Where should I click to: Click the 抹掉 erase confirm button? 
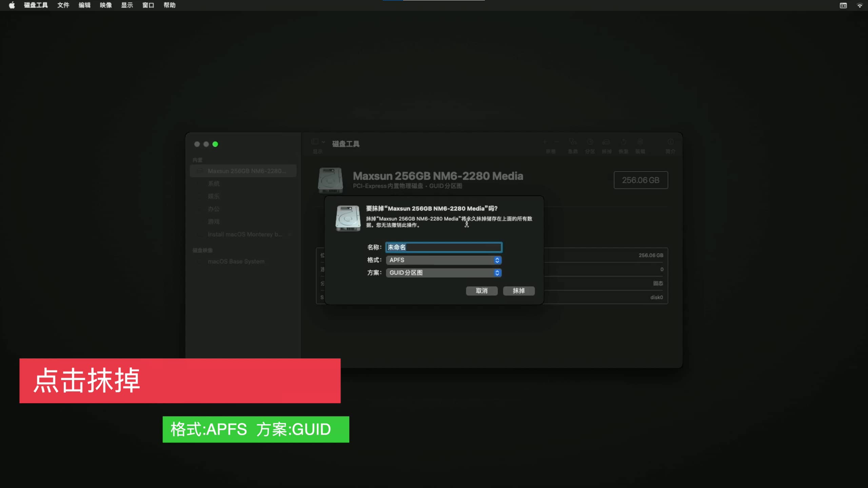tap(518, 291)
